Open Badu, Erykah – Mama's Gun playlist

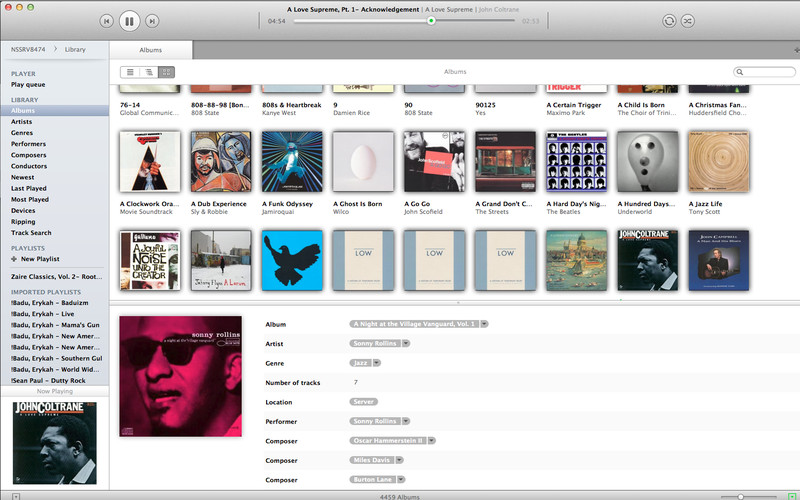55,325
